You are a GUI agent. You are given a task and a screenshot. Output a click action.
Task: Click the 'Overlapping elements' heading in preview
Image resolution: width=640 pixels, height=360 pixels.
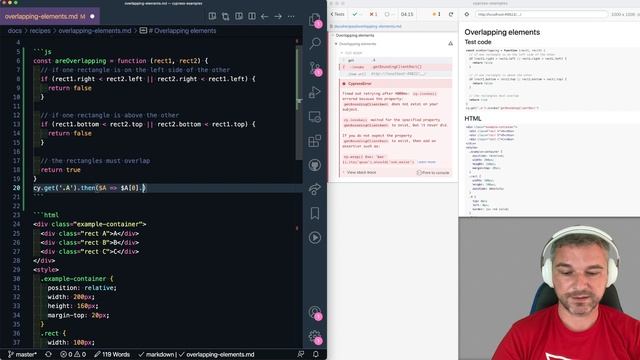pyautogui.click(x=502, y=32)
